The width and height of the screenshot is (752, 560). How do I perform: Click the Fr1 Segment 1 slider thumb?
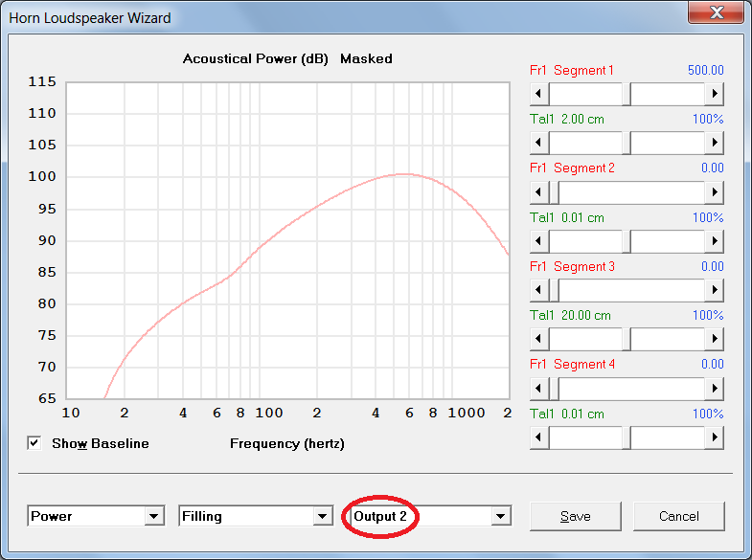627,94
